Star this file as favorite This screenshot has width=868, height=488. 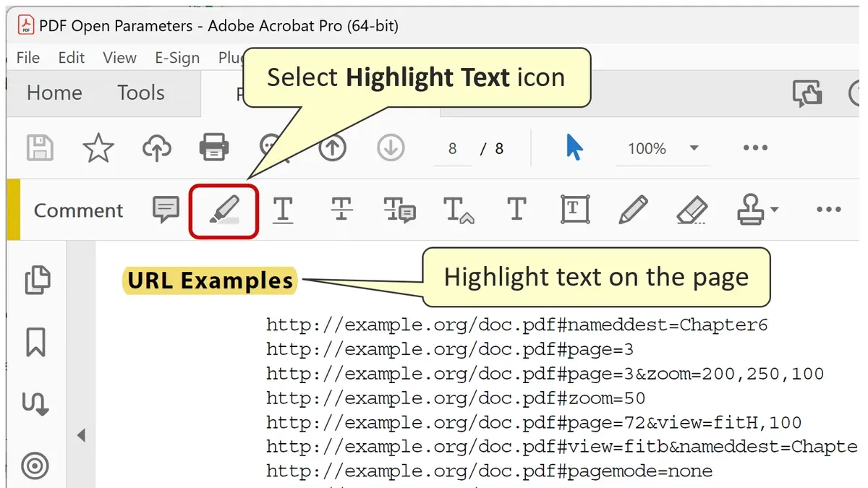click(x=98, y=148)
